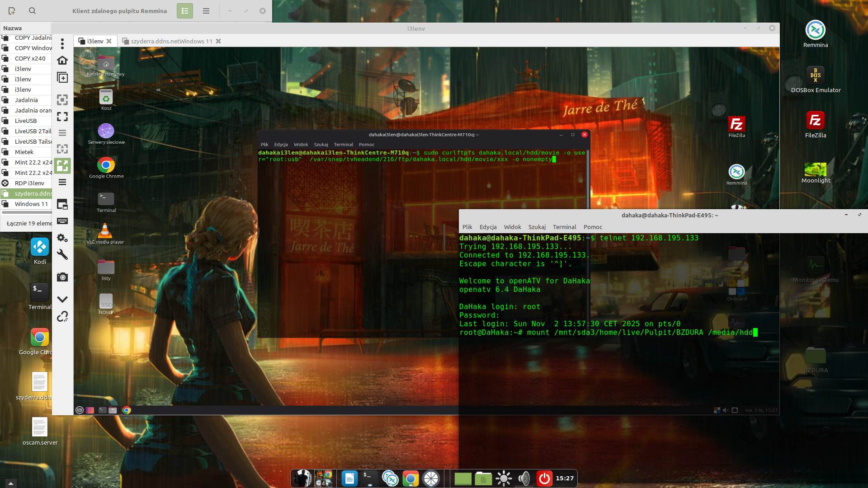Click the Remmina preferences gears icon
The height and width of the screenshot is (488, 868).
pos(62,238)
